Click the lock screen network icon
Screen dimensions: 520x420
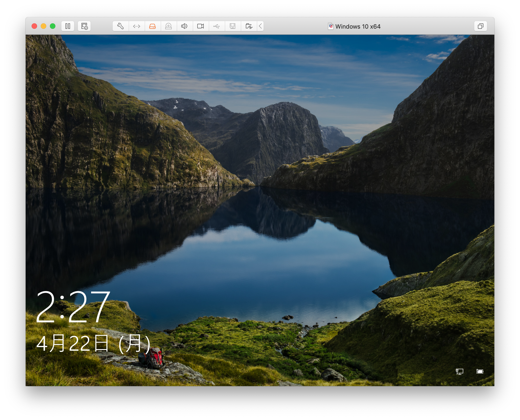[460, 372]
